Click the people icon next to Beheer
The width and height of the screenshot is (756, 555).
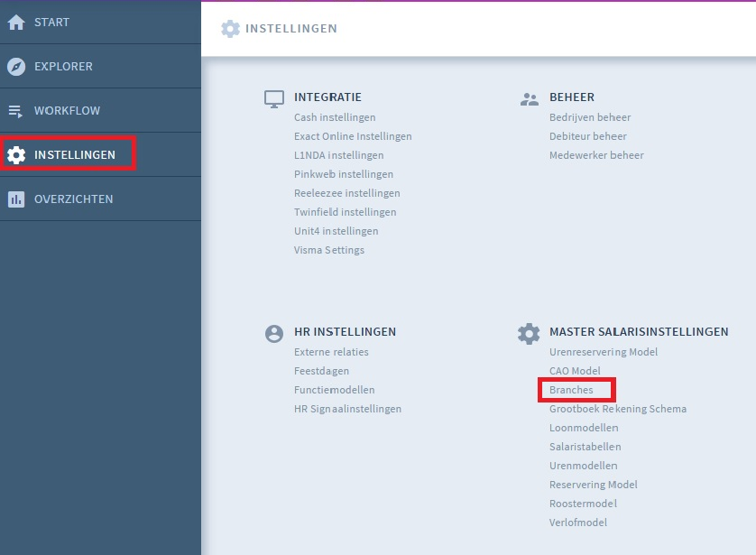(x=530, y=98)
